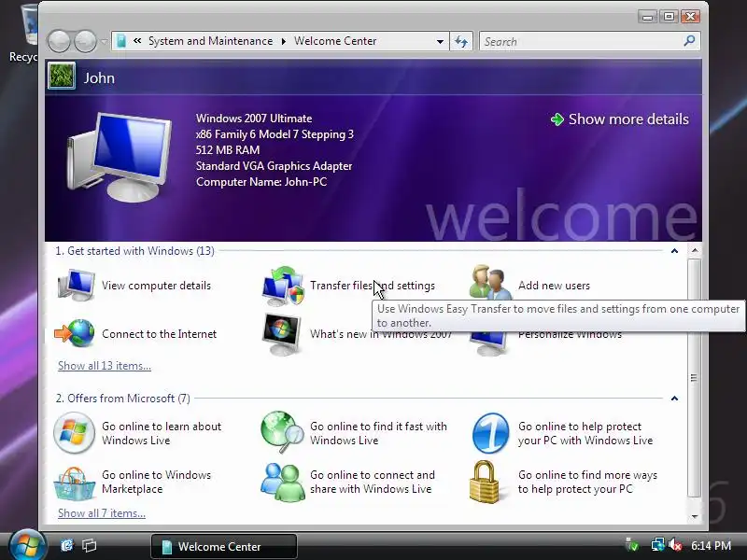
Task: Expand the breadcrumb double chevron
Action: (x=137, y=41)
